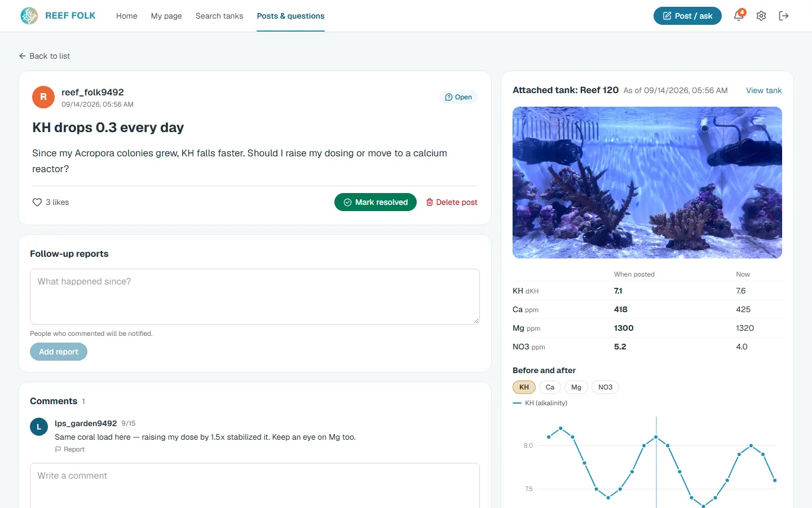Select the KH when-posted value 7.1
This screenshot has width=812, height=508.
point(618,291)
